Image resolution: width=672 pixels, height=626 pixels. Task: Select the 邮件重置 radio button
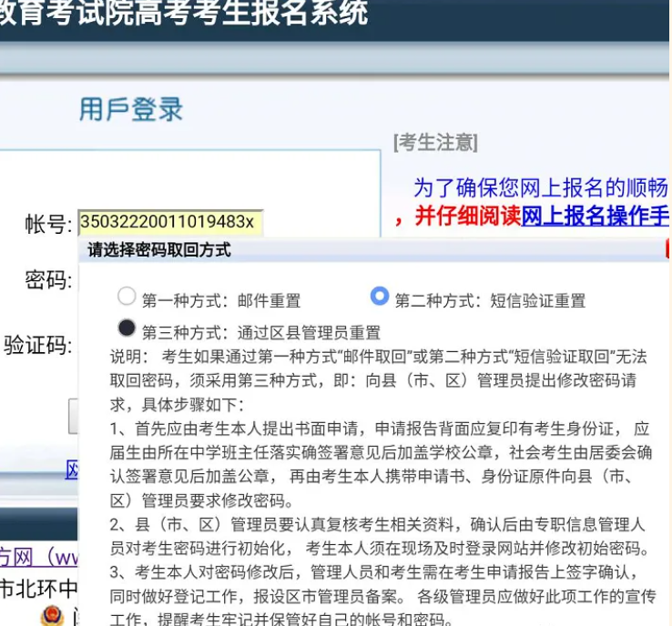127,296
